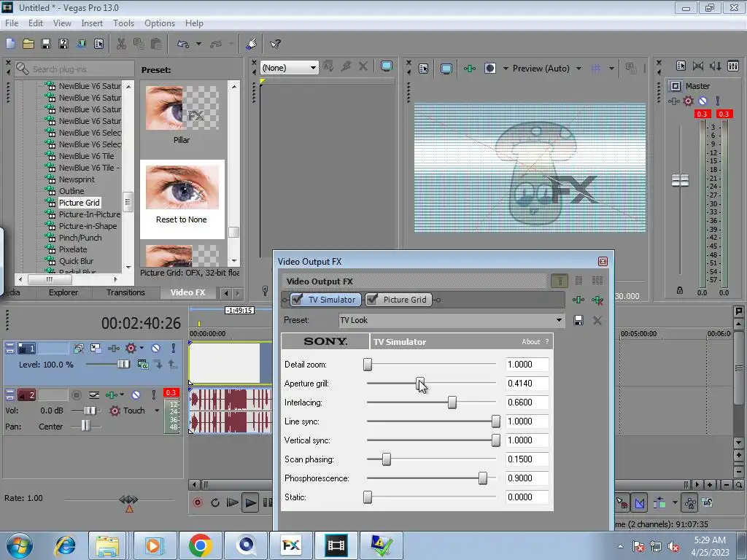The image size is (747, 560).
Task: Click the Record button in transport
Action: (x=198, y=502)
